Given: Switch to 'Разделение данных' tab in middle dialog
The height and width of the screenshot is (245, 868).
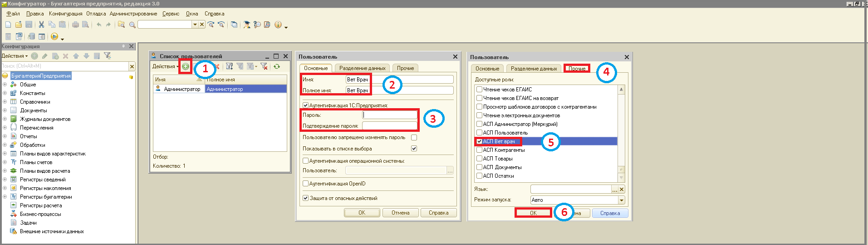Looking at the screenshot, I should [x=362, y=68].
